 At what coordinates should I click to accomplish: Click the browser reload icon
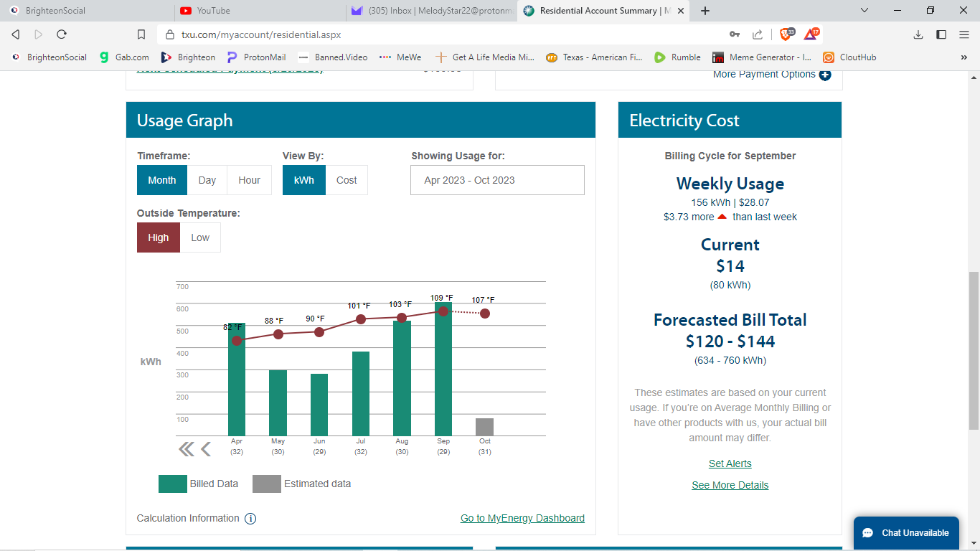tap(62, 34)
